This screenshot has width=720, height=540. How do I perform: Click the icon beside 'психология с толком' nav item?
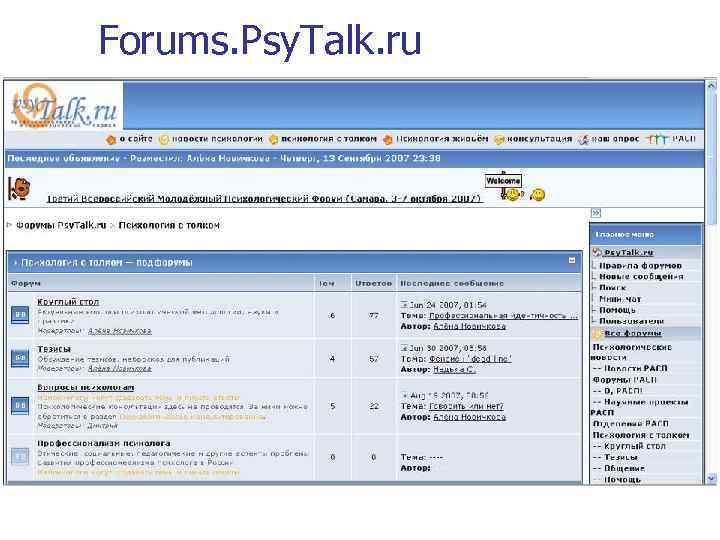(274, 140)
